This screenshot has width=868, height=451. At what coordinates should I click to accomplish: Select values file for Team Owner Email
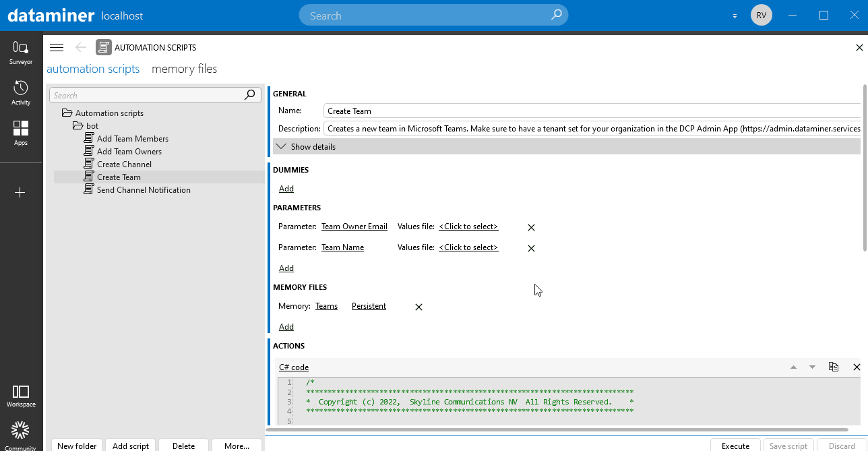468,227
